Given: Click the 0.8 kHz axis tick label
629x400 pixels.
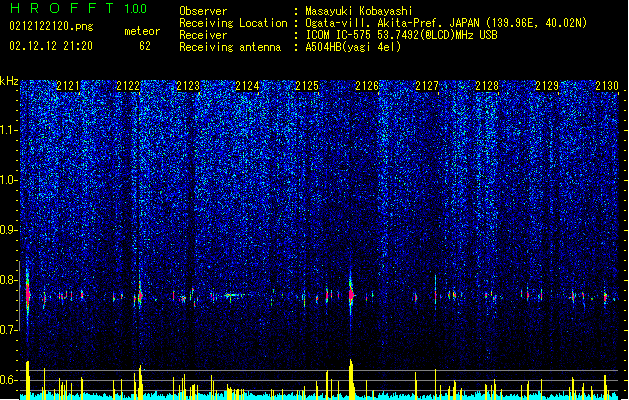Looking at the screenshot, I should (9, 280).
